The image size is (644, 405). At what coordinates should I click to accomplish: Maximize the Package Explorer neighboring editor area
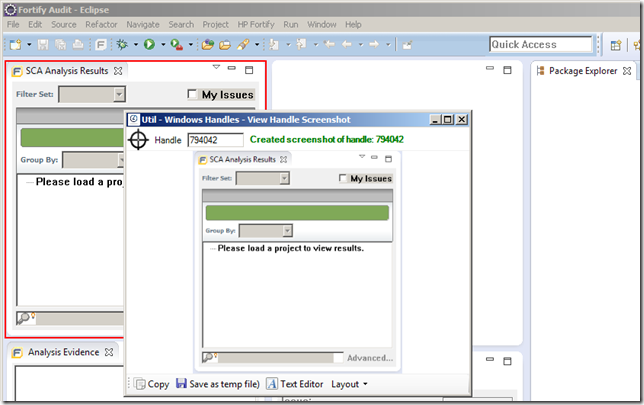point(506,71)
